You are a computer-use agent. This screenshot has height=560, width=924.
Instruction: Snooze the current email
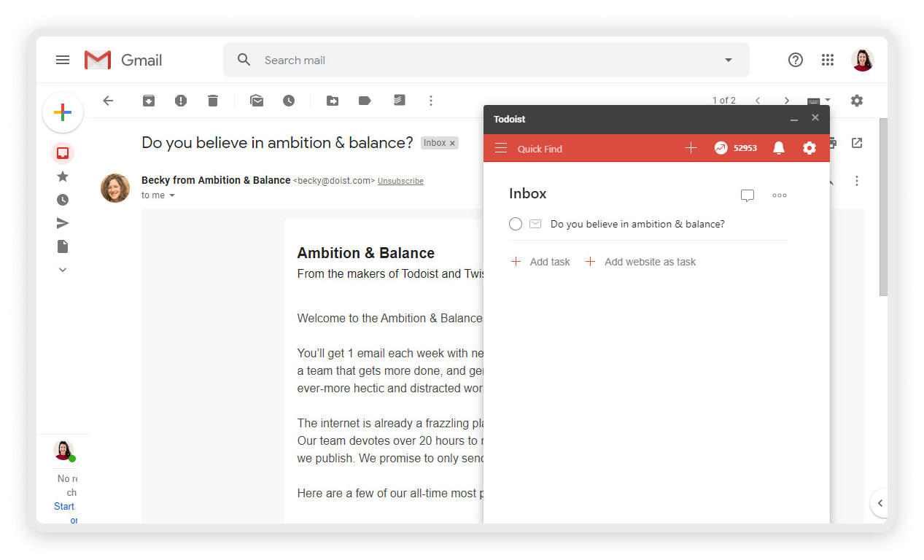point(289,101)
